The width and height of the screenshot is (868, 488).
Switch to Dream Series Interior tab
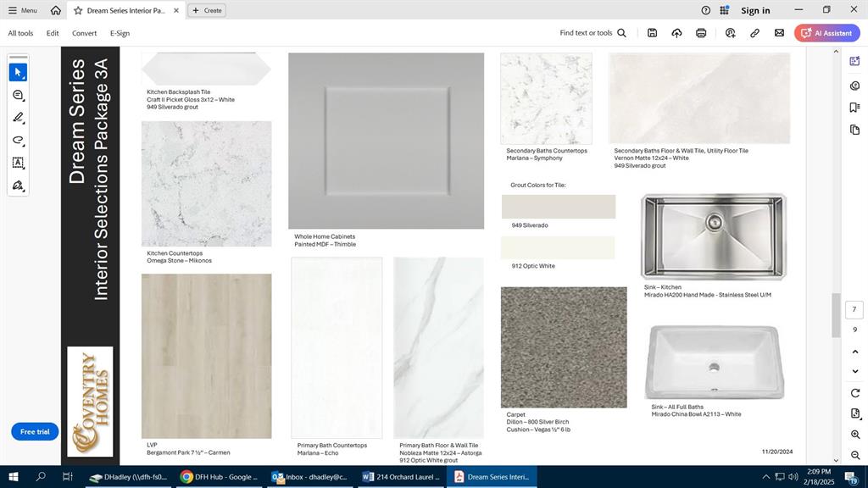pos(125,10)
